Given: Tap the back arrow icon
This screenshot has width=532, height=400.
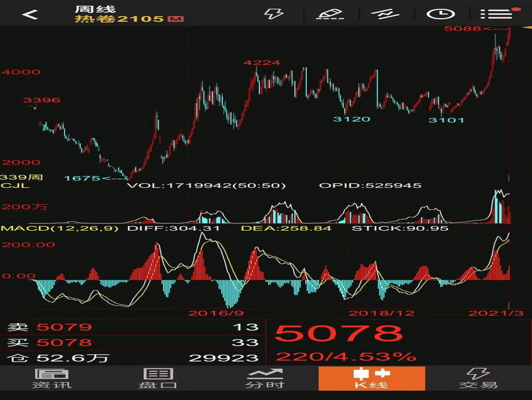Looking at the screenshot, I should [x=30, y=14].
